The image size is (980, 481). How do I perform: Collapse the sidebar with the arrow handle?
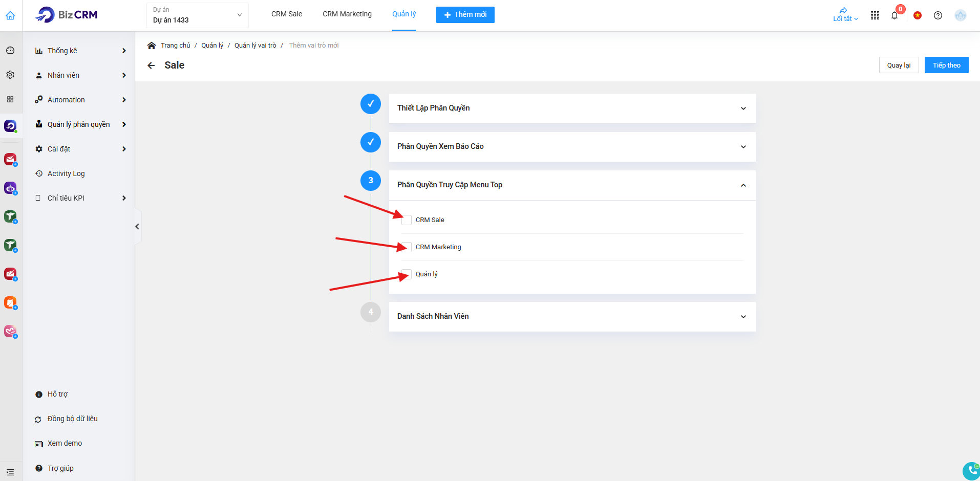[x=137, y=227]
